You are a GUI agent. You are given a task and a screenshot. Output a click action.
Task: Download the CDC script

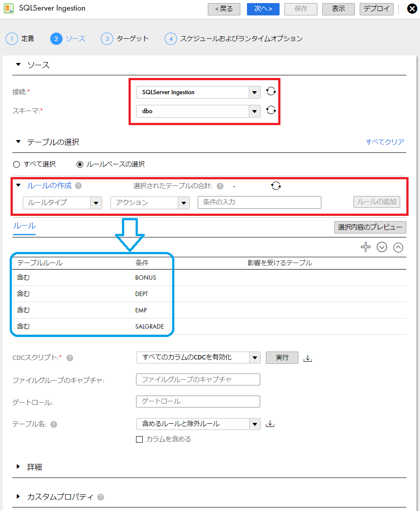[x=308, y=358]
